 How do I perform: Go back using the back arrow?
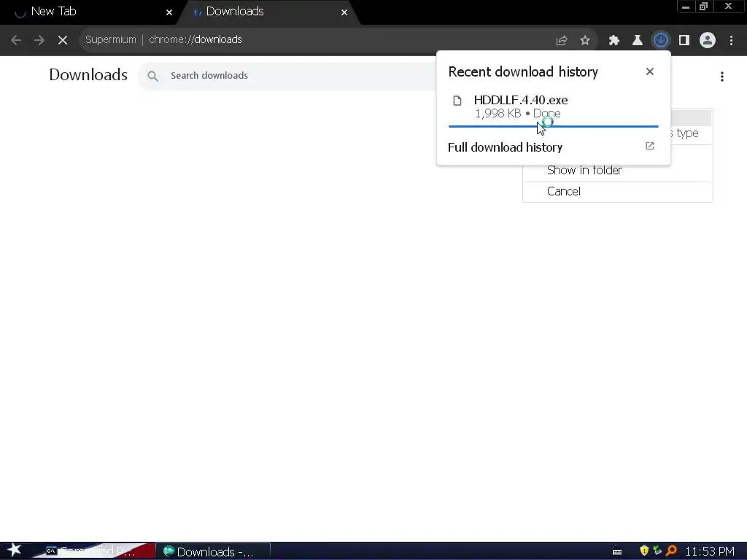coord(16,40)
